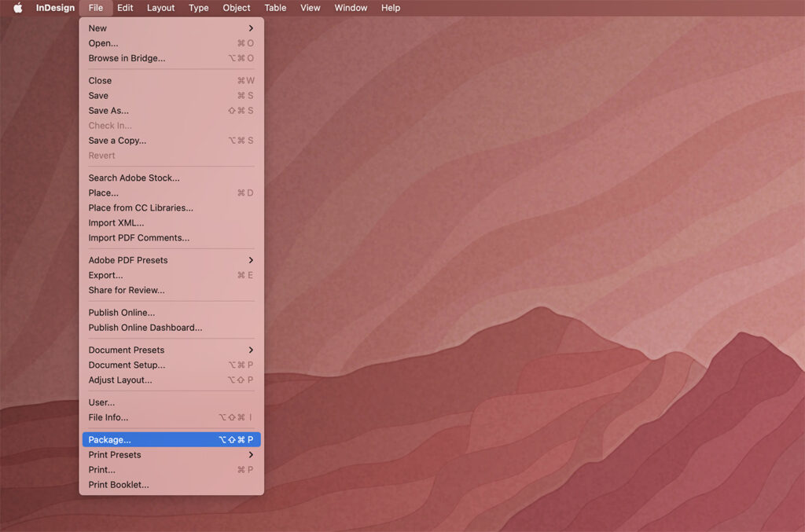
Task: Open the Object menu
Action: pyautogui.click(x=236, y=8)
